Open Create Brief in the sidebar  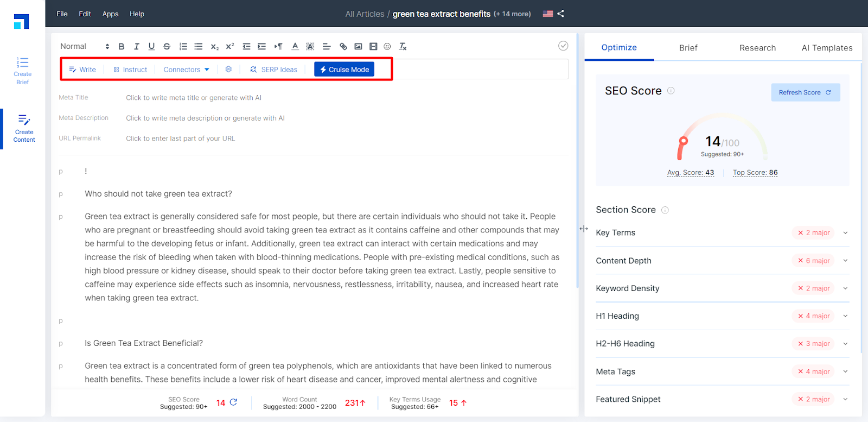[x=22, y=71]
